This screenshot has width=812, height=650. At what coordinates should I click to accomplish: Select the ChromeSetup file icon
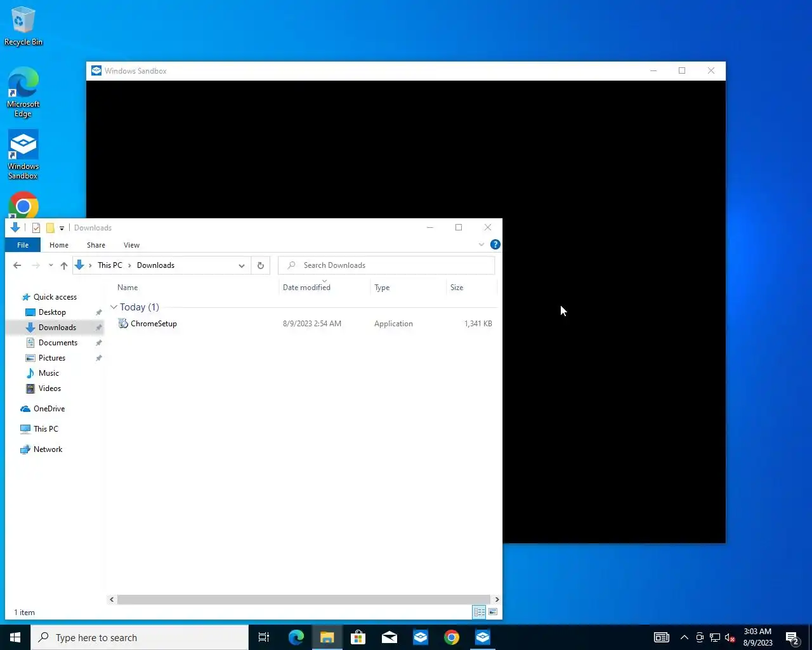(x=123, y=324)
